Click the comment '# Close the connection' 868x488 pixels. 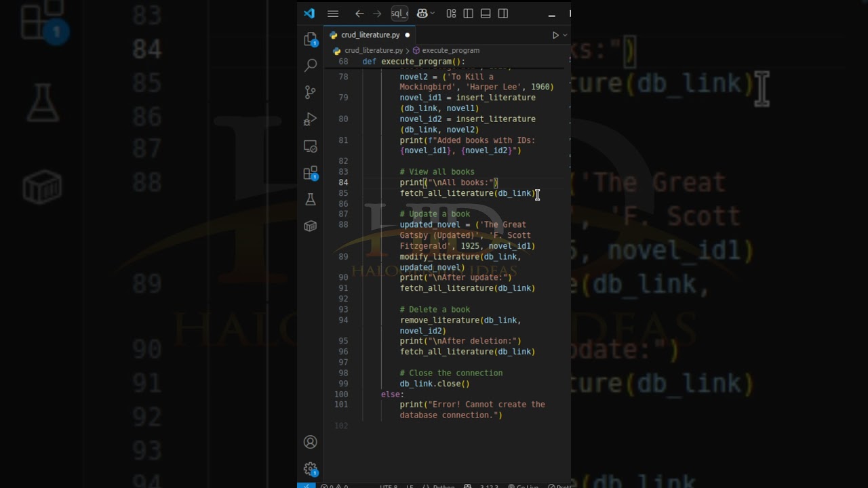point(451,373)
